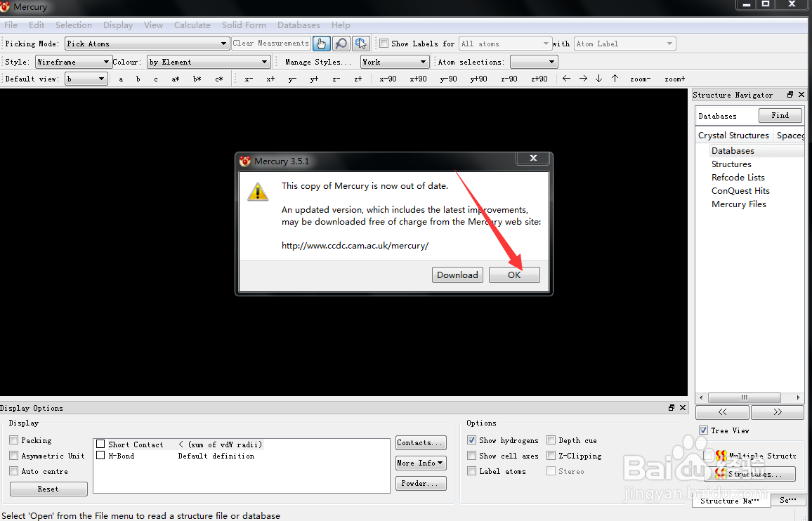Rotate view by y+90
812x521 pixels.
[x=478, y=79]
